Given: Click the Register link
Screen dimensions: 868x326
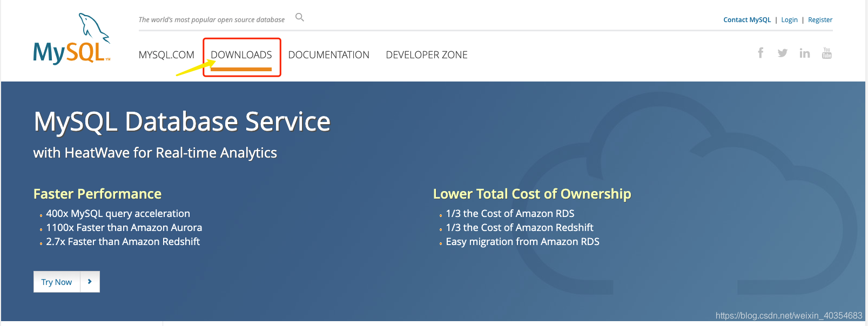Looking at the screenshot, I should [x=820, y=20].
